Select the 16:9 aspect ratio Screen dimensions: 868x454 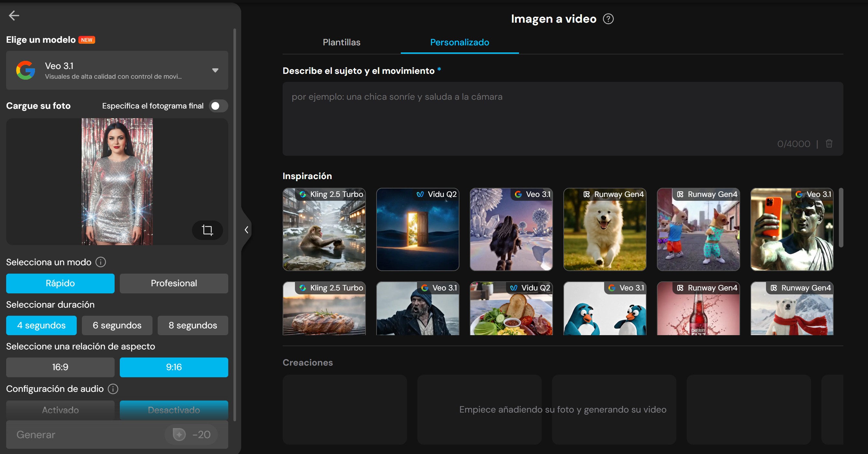pos(60,367)
